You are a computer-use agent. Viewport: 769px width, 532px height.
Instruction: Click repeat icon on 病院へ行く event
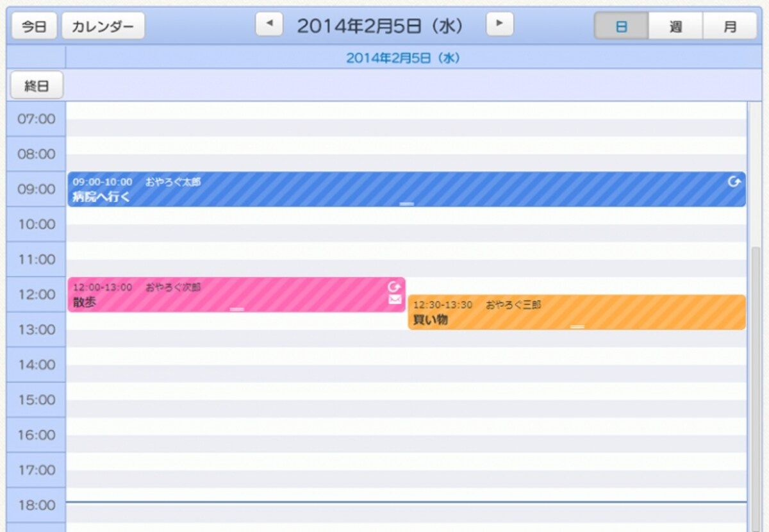click(734, 182)
